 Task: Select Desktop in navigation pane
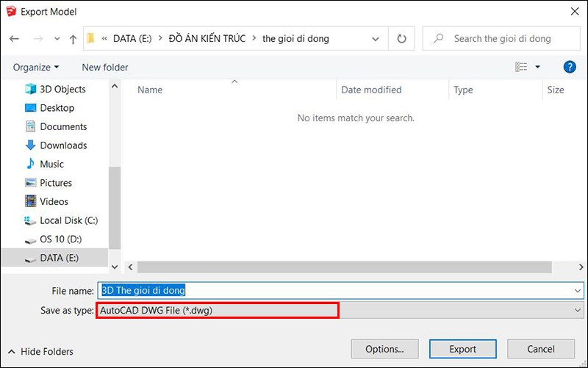(x=57, y=108)
